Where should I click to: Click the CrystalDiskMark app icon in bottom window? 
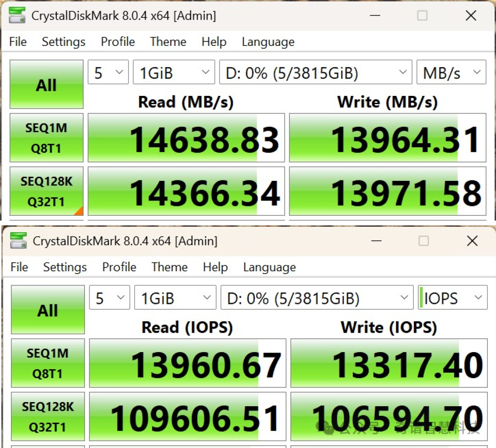click(18, 241)
